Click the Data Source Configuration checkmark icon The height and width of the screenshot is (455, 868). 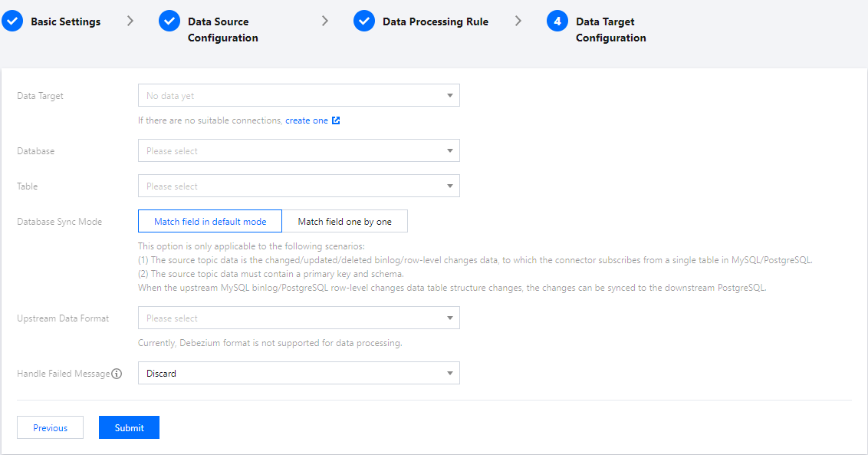169,21
